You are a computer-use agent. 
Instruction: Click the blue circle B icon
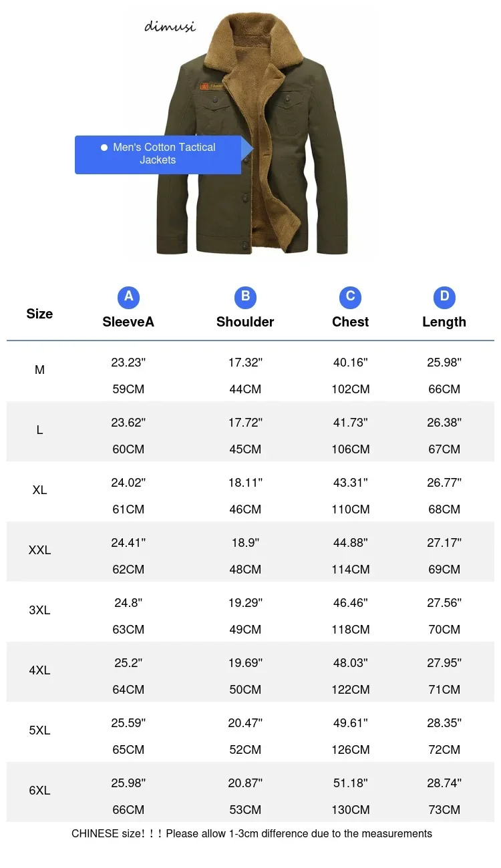click(x=245, y=297)
